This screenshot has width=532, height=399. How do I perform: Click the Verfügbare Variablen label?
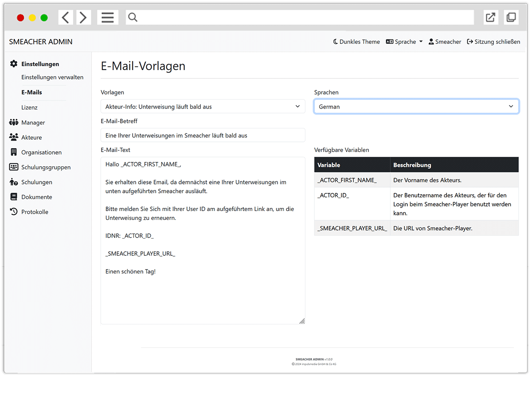(x=342, y=150)
